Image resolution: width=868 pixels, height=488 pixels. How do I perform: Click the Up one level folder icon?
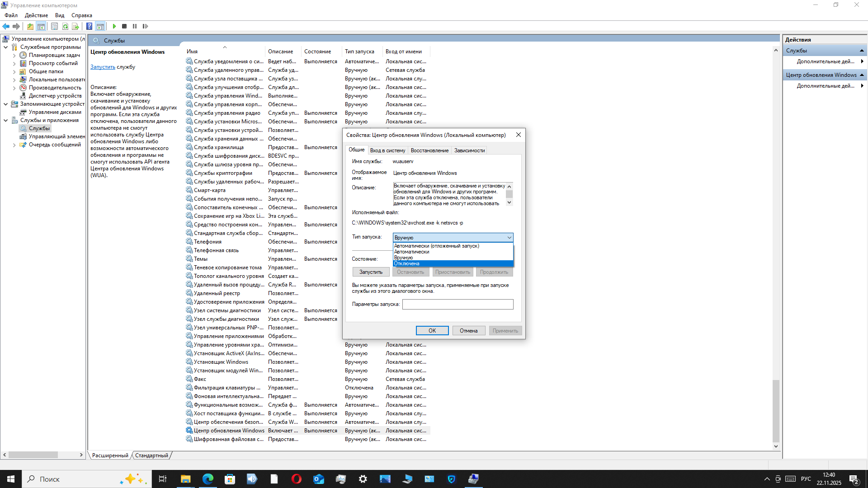pos(30,26)
